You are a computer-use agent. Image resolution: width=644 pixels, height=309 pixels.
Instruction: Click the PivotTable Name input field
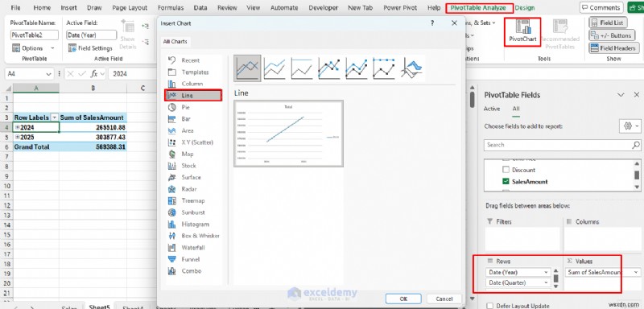click(35, 35)
